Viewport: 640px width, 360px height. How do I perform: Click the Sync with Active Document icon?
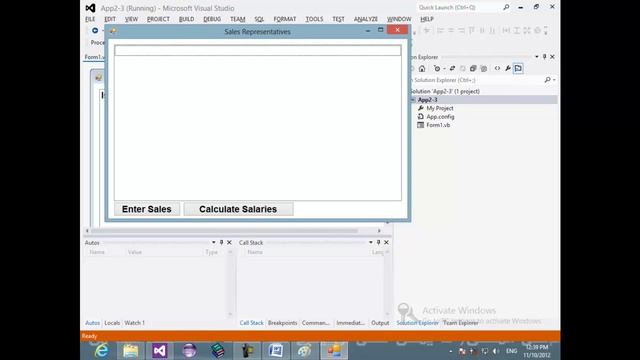pos(452,69)
